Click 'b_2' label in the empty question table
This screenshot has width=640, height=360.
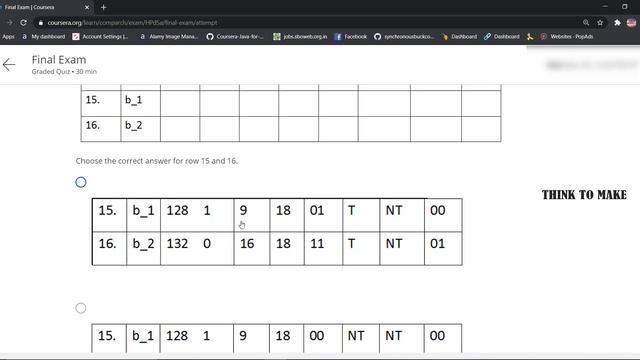[x=133, y=125]
